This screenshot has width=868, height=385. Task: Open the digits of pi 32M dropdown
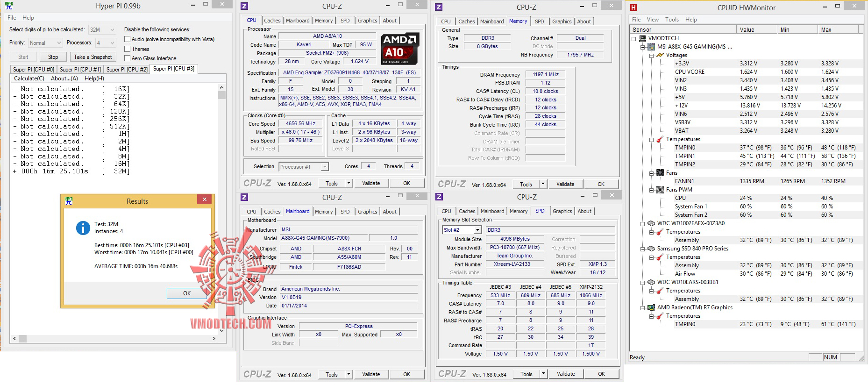click(x=102, y=29)
